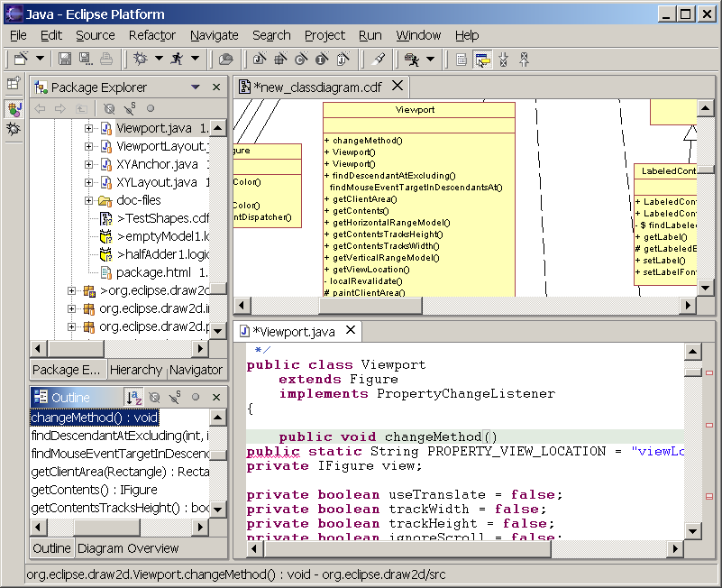Expand the XYLayout.java tree node
The height and width of the screenshot is (588, 722).
coord(88,182)
